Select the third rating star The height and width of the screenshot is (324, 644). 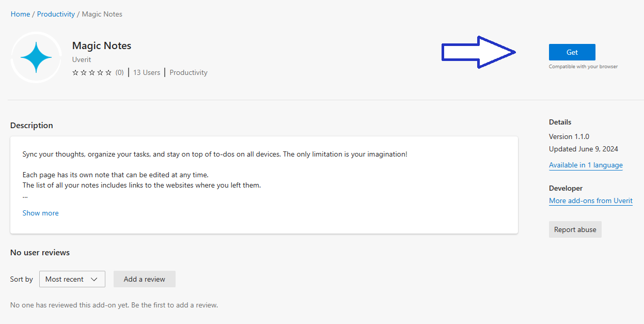(x=91, y=72)
